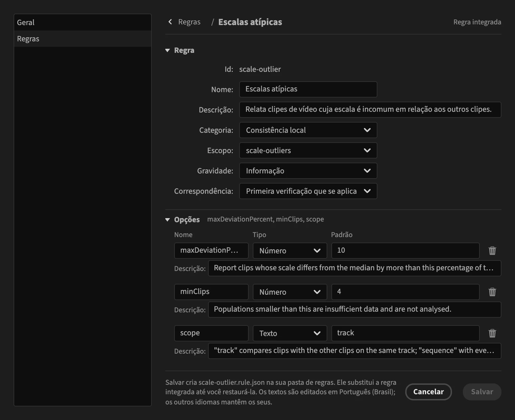The image size is (515, 420).
Task: Edit the default value field containing track
Action: [405, 333]
